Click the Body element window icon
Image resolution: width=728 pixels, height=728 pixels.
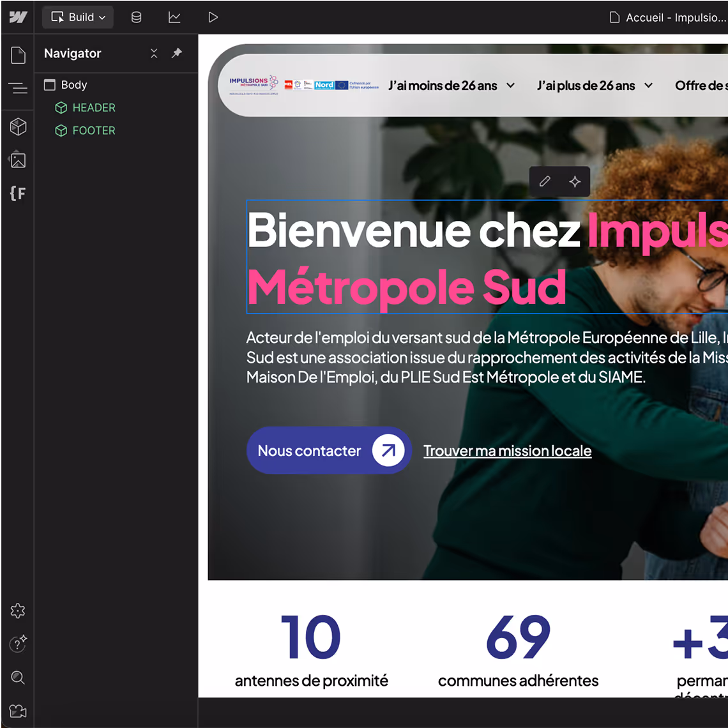point(50,85)
